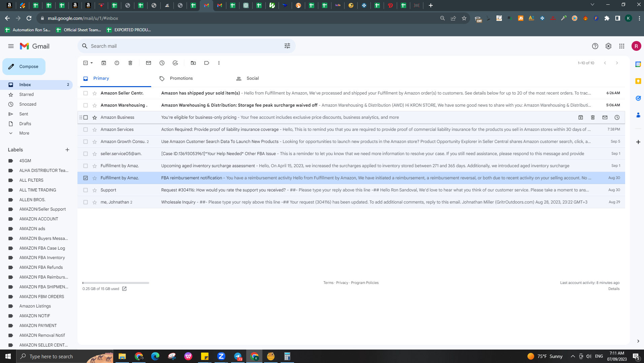Open the Move to folder icon
This screenshot has width=644, height=363.
point(193,63)
